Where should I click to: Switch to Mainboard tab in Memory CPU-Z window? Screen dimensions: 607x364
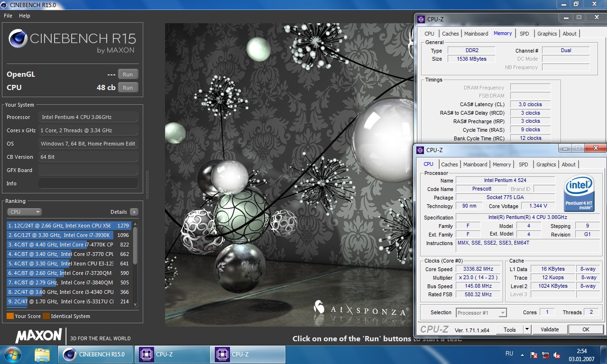[x=476, y=34]
